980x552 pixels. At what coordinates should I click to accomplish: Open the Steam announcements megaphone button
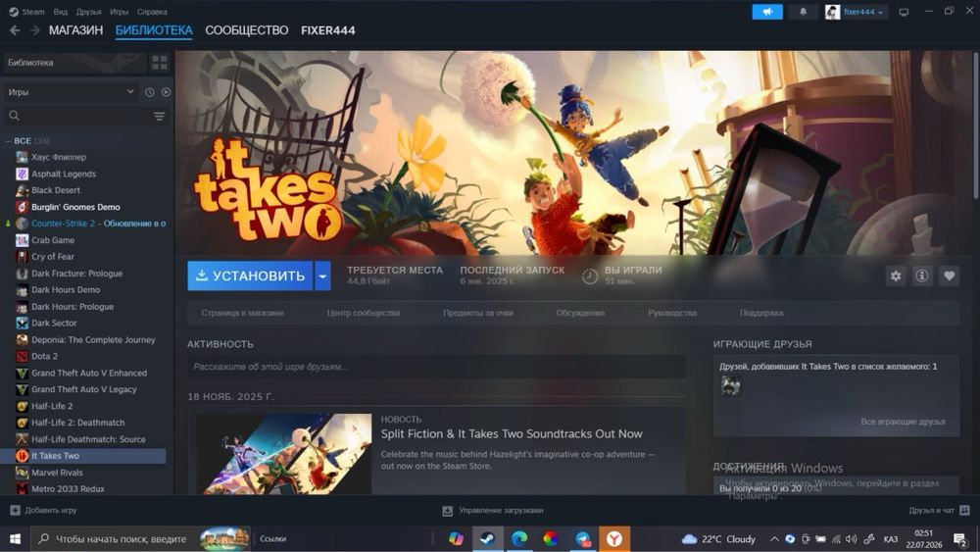point(767,12)
